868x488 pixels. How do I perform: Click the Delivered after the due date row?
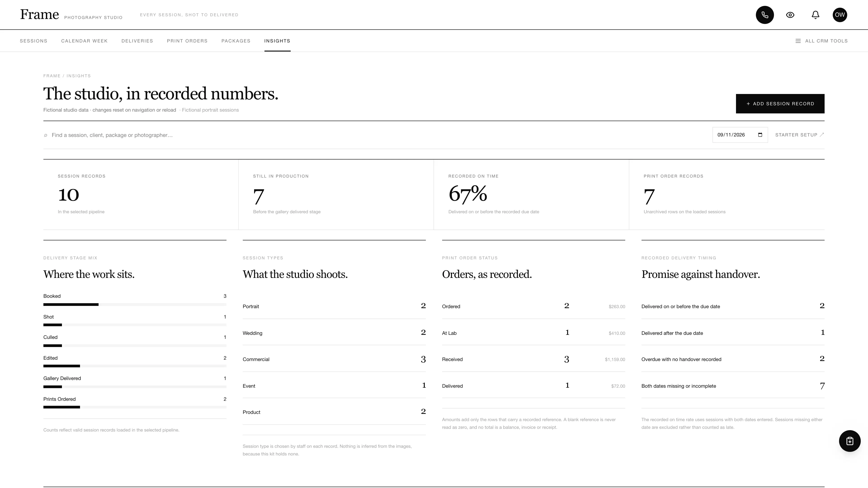733,332
